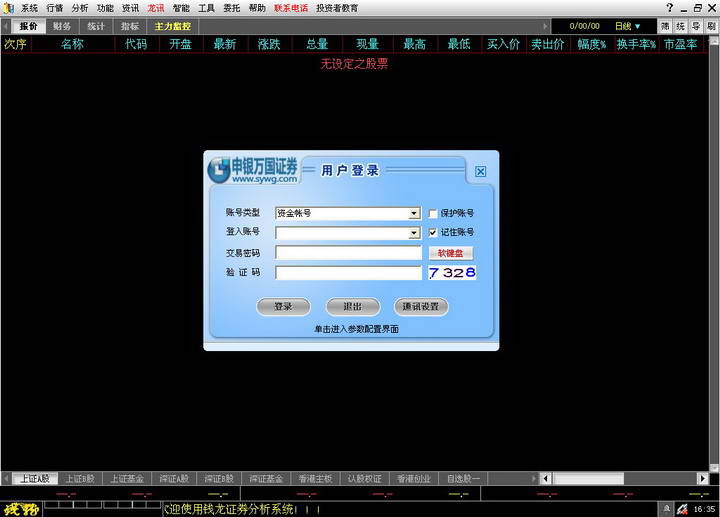Click the 申银万国证券 logo in dialog
This screenshot has height=517, width=720.
(x=253, y=170)
